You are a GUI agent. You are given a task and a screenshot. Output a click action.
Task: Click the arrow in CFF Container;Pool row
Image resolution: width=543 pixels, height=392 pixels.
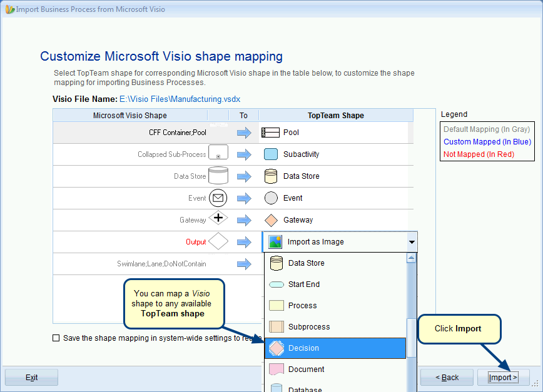tap(244, 133)
